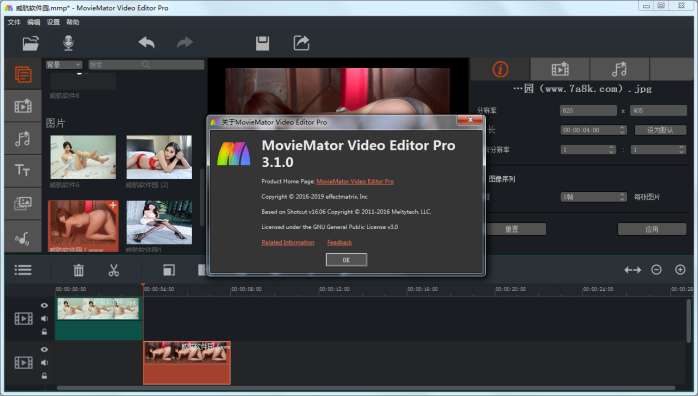The width and height of the screenshot is (698, 396).
Task: Click the media search input field
Action: coord(146,65)
